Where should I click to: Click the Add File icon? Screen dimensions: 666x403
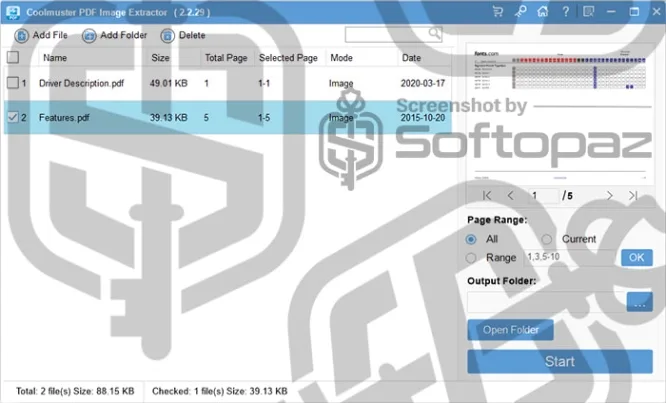(21, 36)
